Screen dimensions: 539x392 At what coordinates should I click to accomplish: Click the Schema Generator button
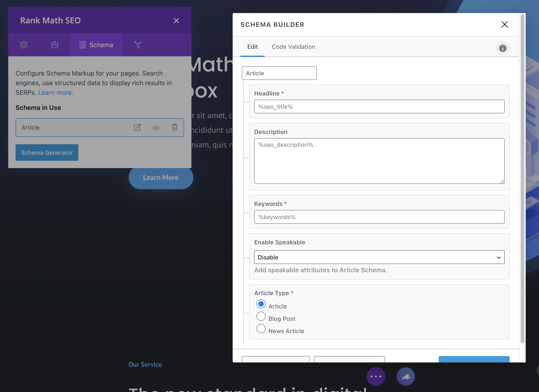tap(47, 152)
